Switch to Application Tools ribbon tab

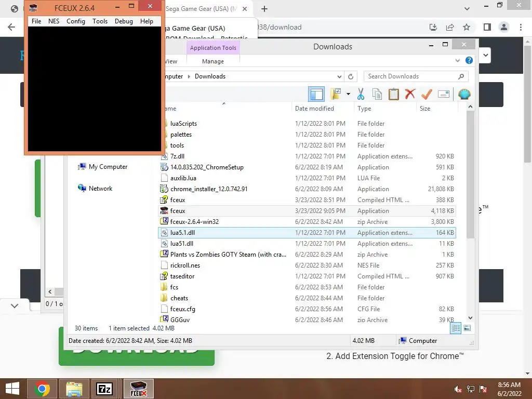[213, 48]
